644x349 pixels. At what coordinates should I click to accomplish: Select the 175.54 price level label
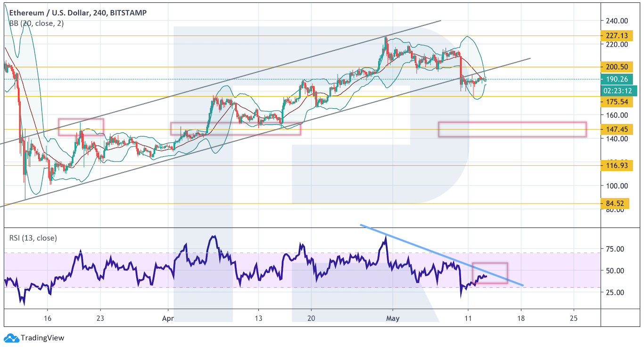pyautogui.click(x=617, y=102)
